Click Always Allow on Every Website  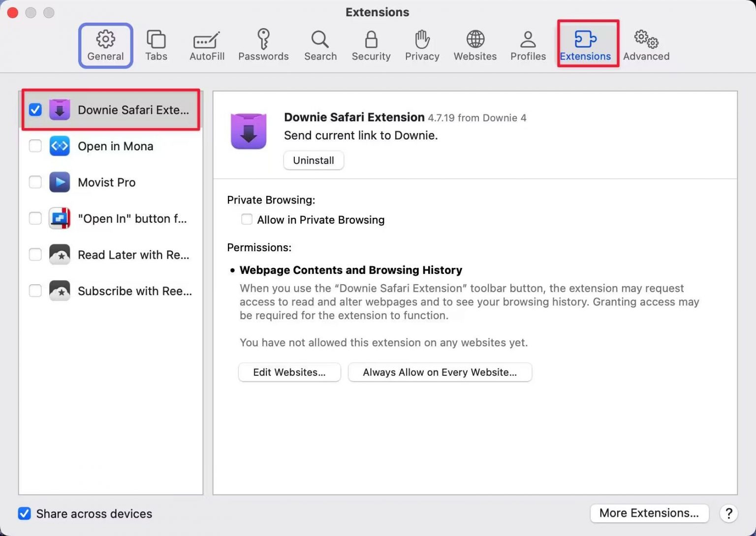[440, 372]
